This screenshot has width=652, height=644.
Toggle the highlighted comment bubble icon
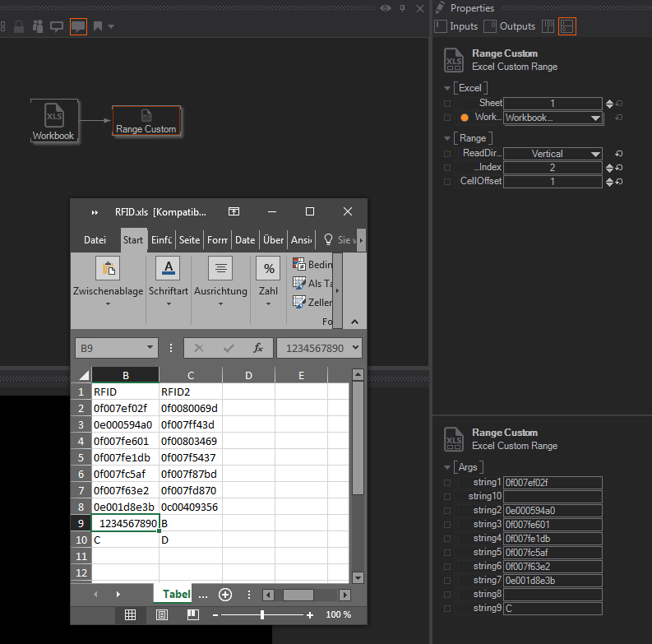[78, 25]
